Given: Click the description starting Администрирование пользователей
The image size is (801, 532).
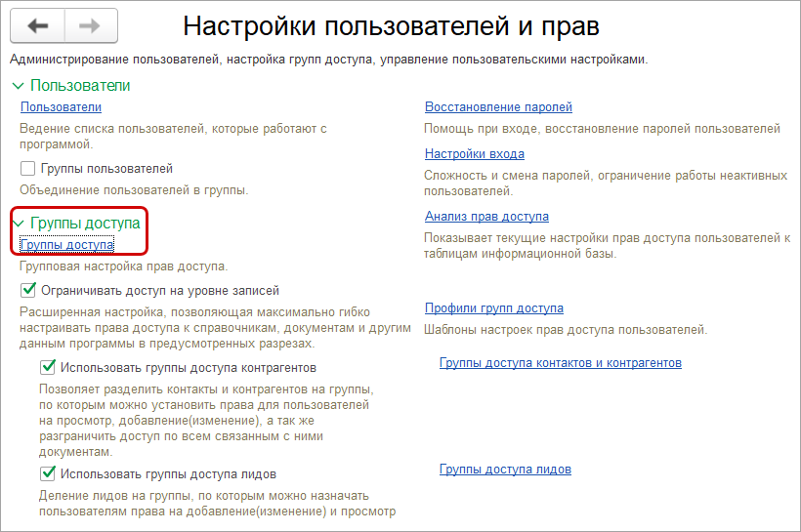Looking at the screenshot, I should [x=328, y=60].
